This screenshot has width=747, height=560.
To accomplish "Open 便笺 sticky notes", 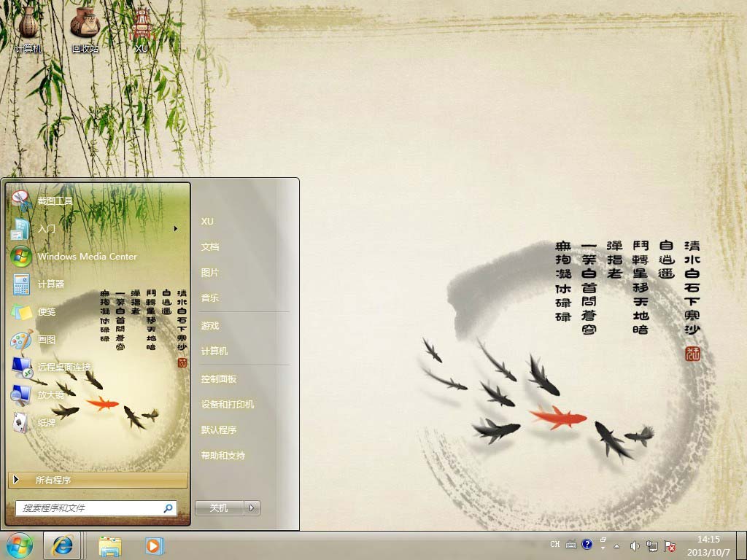I will tap(46, 312).
